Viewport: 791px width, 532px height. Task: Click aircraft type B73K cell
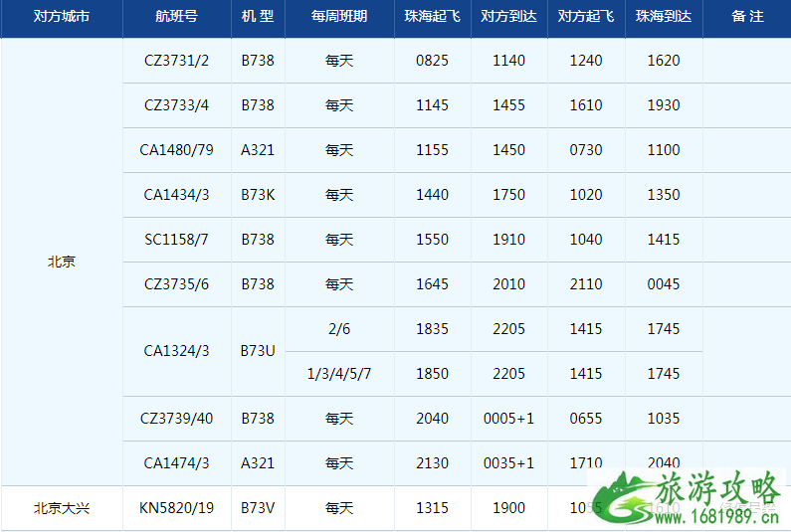(258, 195)
